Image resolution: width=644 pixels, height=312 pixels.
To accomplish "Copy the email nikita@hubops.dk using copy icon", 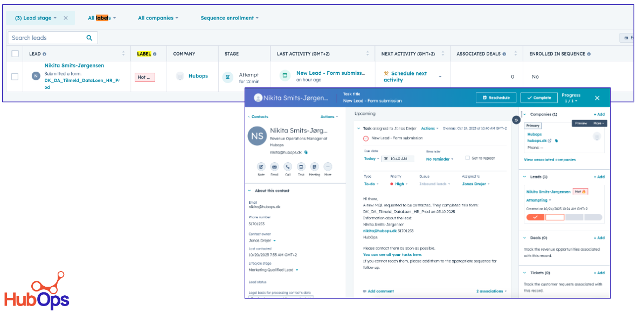I will [306, 152].
